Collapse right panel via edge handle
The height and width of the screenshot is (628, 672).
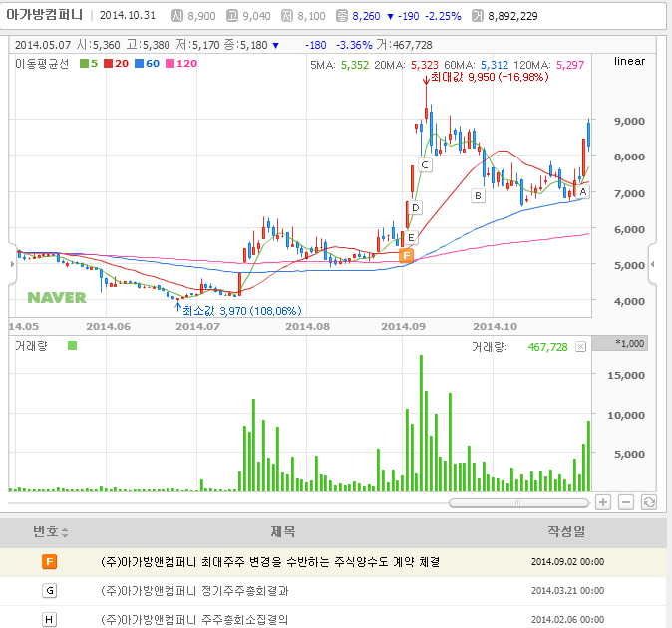(x=652, y=264)
